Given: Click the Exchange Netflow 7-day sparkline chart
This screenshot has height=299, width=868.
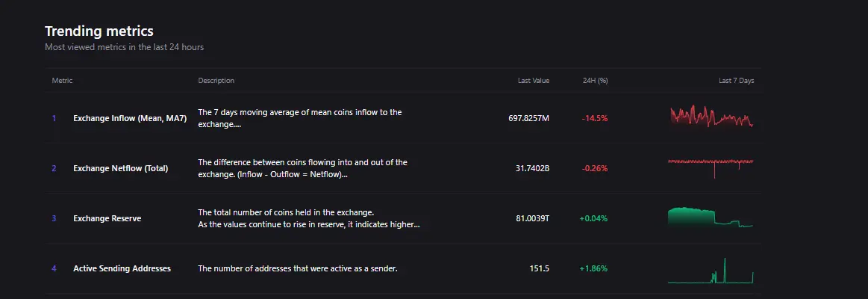Looking at the screenshot, I should [711, 166].
